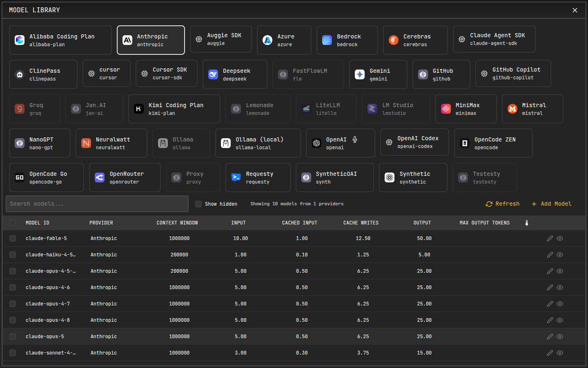588x368 pixels.
Task: Select the dimmed LM Studio provider card
Action: coord(396,109)
